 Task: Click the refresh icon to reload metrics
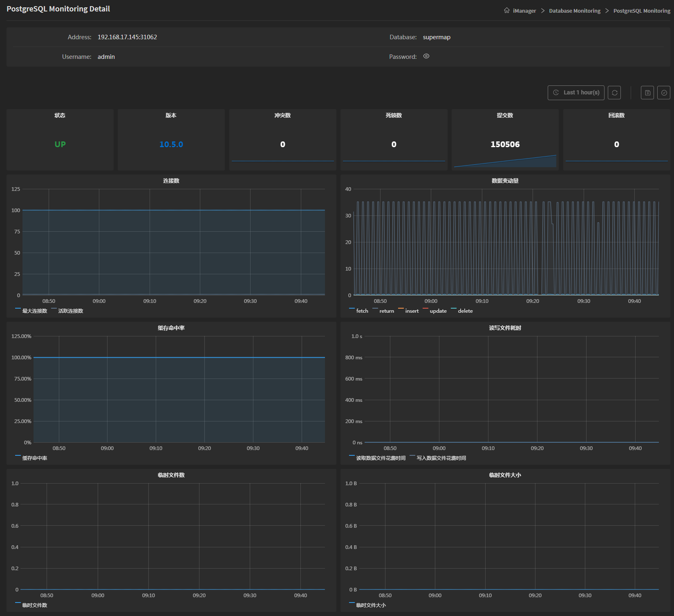(x=614, y=92)
